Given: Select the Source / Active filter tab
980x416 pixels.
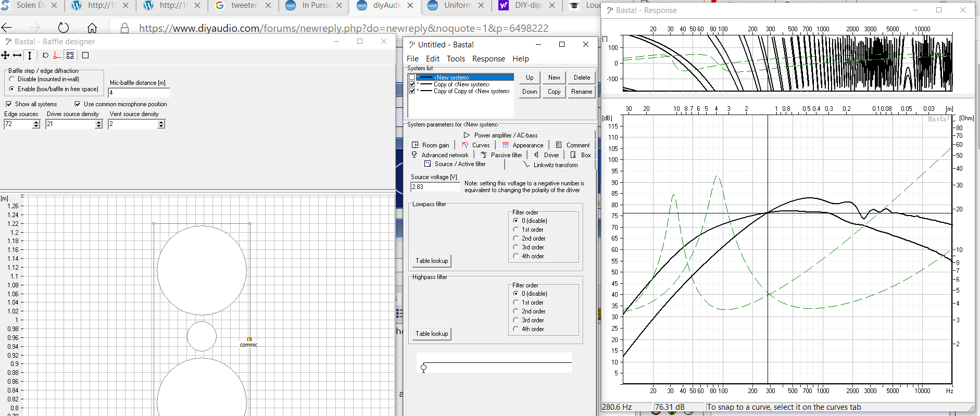Looking at the screenshot, I should (x=455, y=164).
